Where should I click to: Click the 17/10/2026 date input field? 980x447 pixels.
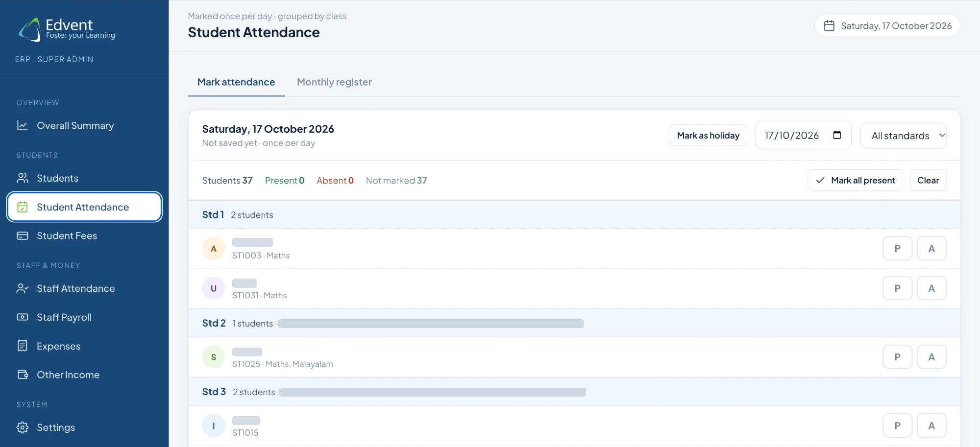[803, 135]
